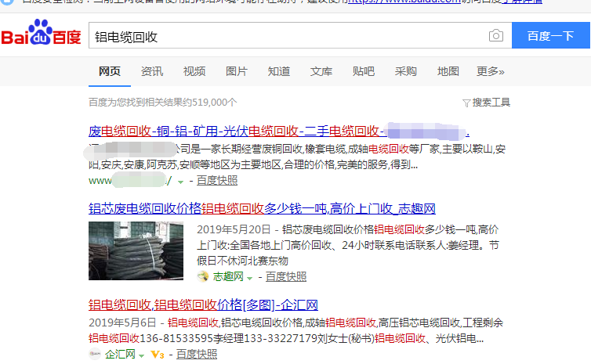Click the search tools filter icon

point(466,103)
